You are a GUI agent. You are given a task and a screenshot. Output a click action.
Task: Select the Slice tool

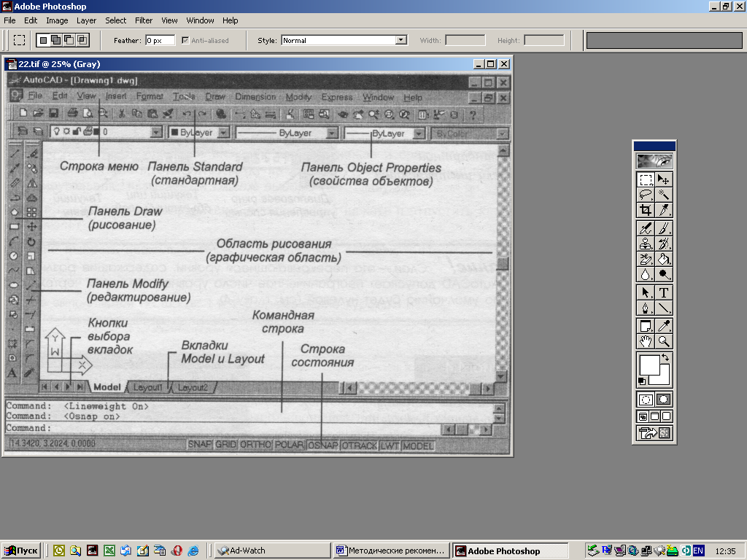coord(663,210)
